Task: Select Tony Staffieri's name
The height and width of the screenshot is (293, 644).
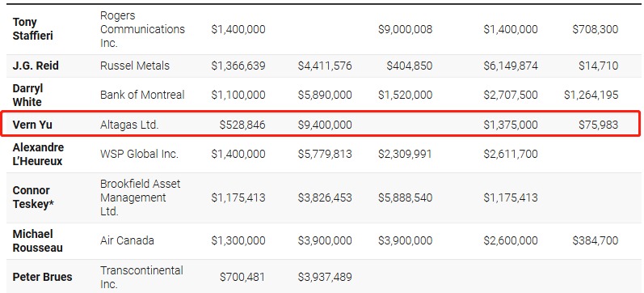Action: coord(33,29)
